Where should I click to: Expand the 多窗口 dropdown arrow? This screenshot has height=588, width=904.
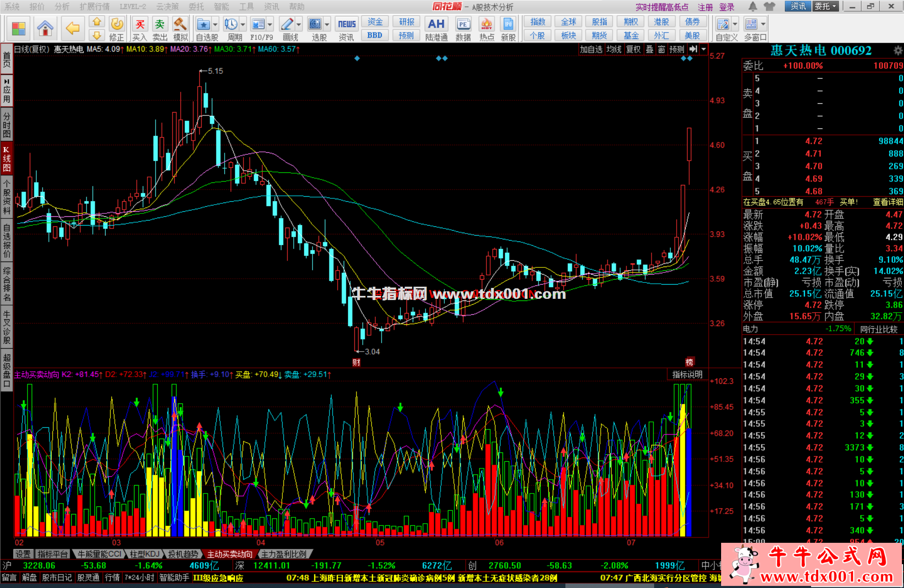pyautogui.click(x=763, y=24)
